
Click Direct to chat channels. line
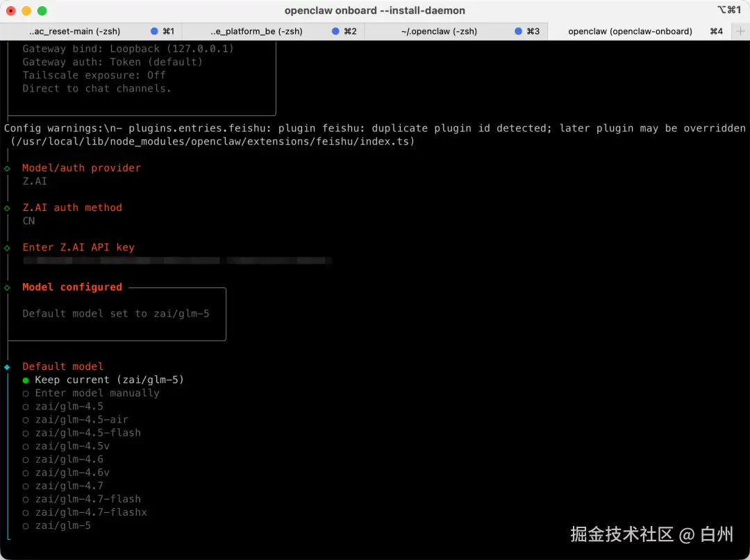point(97,89)
